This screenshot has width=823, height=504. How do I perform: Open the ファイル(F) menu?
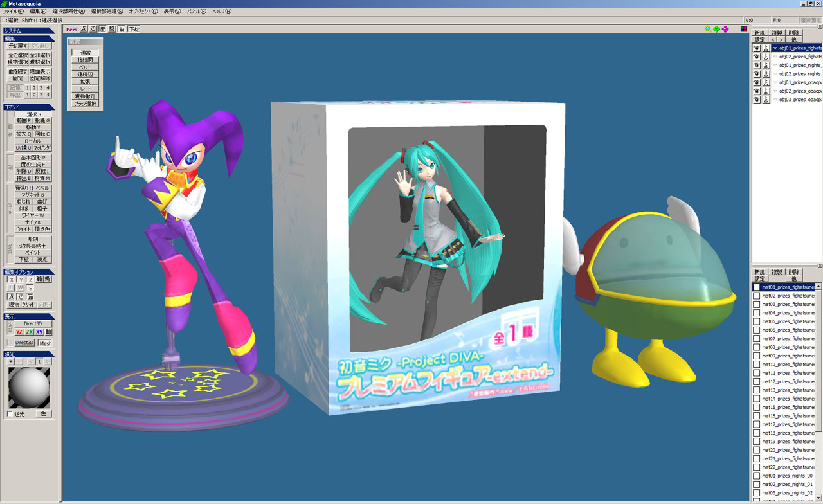pyautogui.click(x=13, y=12)
